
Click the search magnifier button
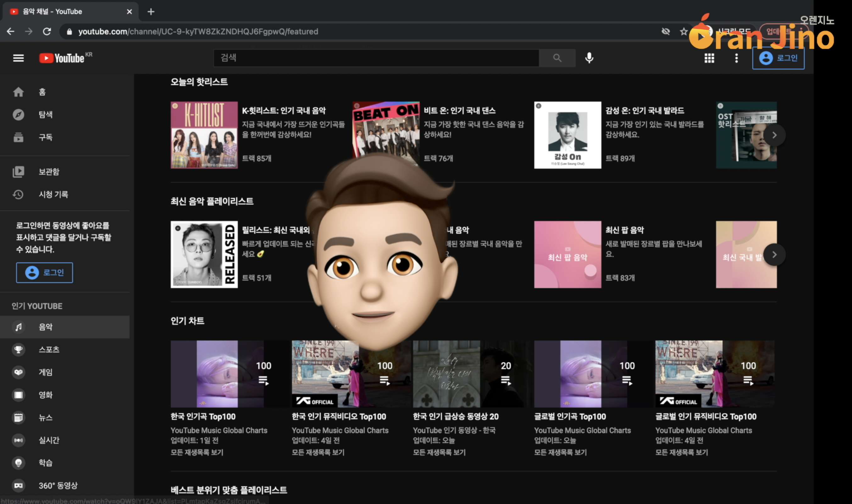pyautogui.click(x=557, y=58)
